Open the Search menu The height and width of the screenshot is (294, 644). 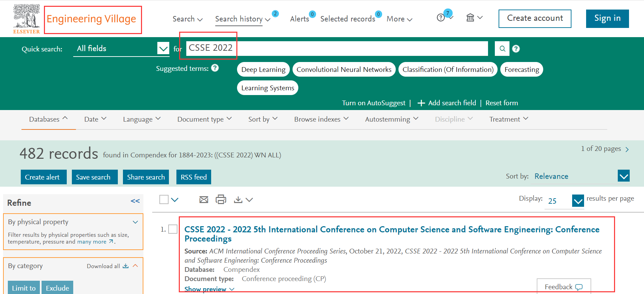coord(187,19)
